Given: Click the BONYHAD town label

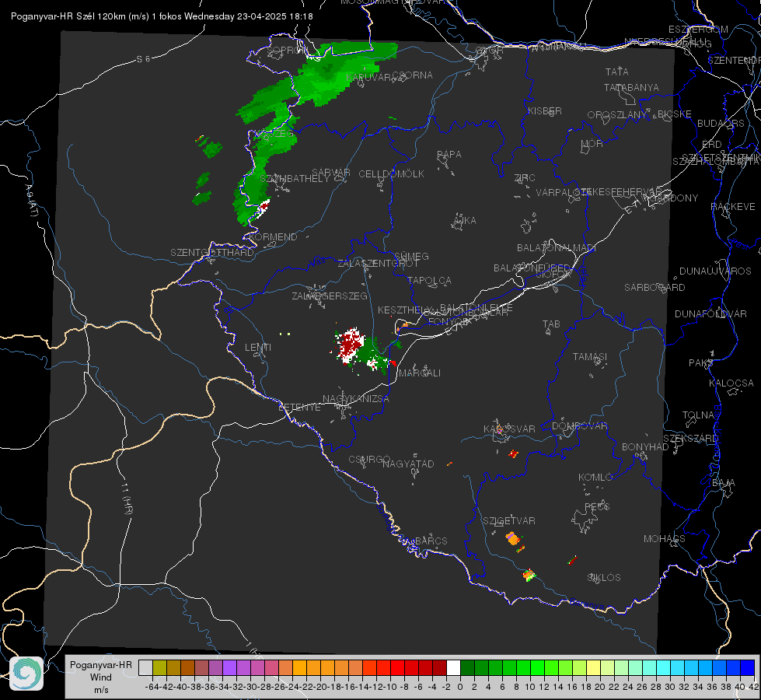Looking at the screenshot, I should [x=645, y=447].
